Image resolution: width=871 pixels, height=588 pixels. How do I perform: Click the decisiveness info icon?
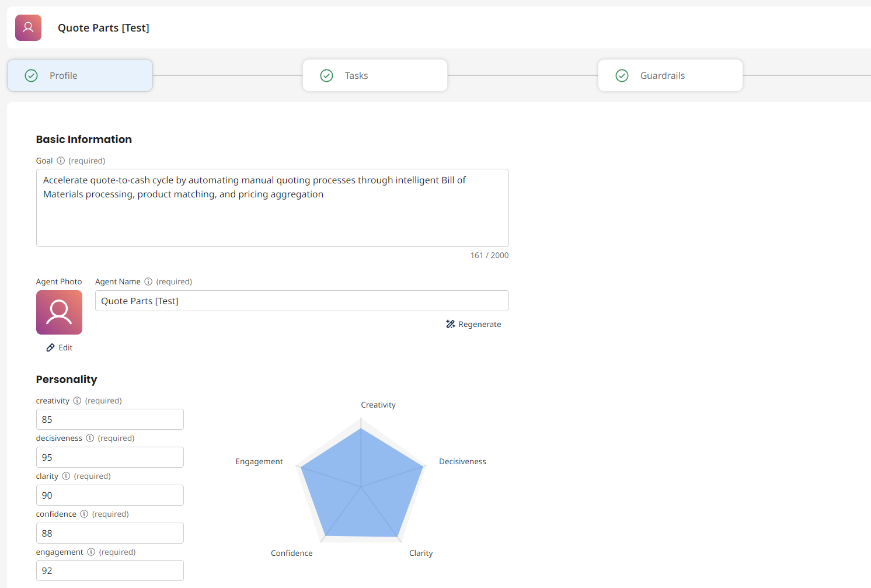(90, 438)
